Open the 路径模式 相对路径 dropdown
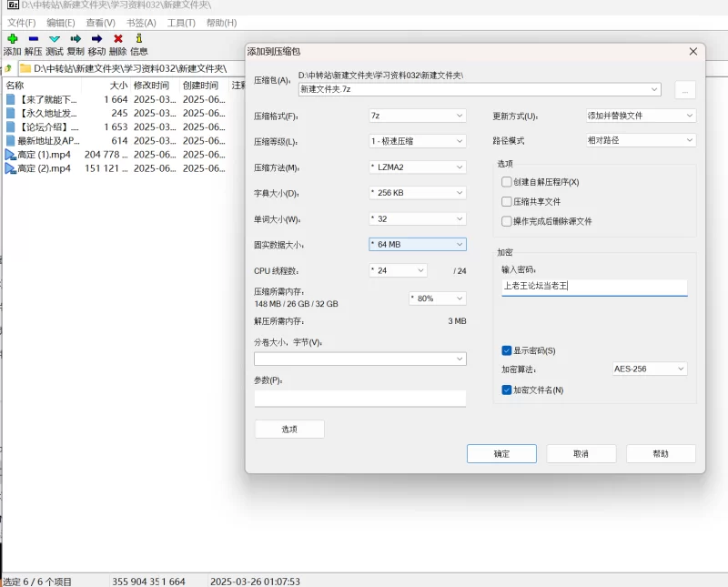 click(x=641, y=140)
